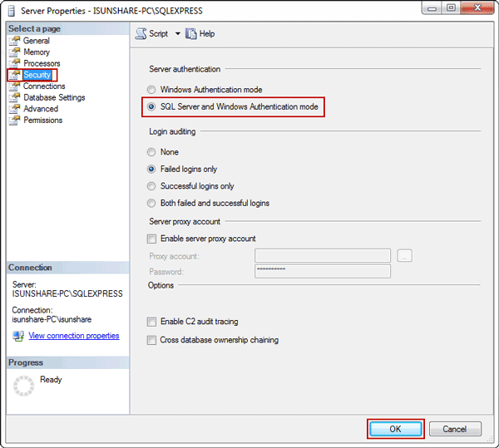Screen dimensions: 499x448
Task: Minimize the Server Properties window
Action: [432, 7]
